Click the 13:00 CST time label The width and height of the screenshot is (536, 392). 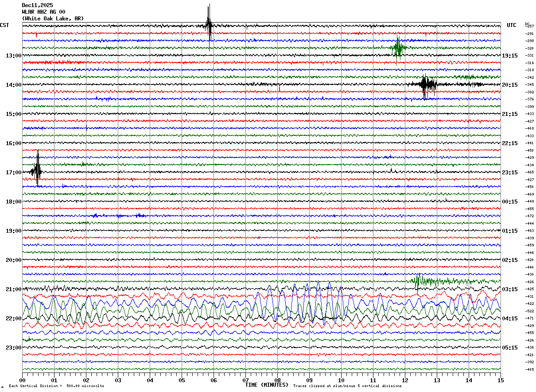(13, 56)
